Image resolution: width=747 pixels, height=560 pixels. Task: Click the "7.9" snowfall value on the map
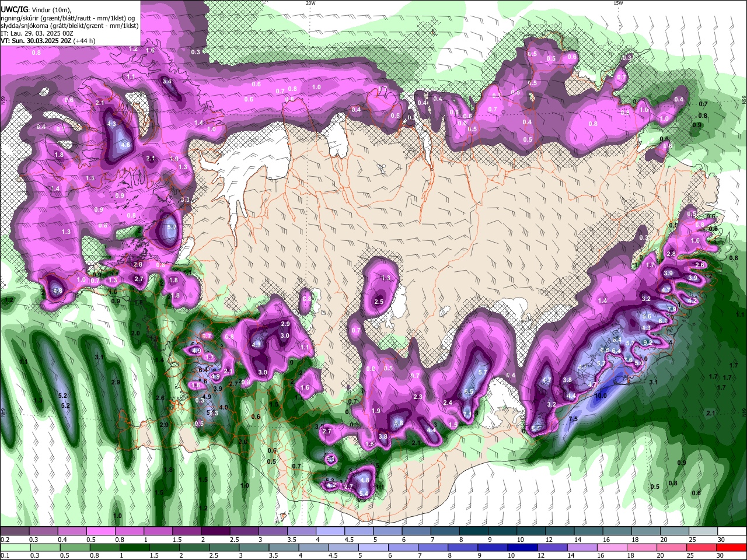[x=672, y=309]
